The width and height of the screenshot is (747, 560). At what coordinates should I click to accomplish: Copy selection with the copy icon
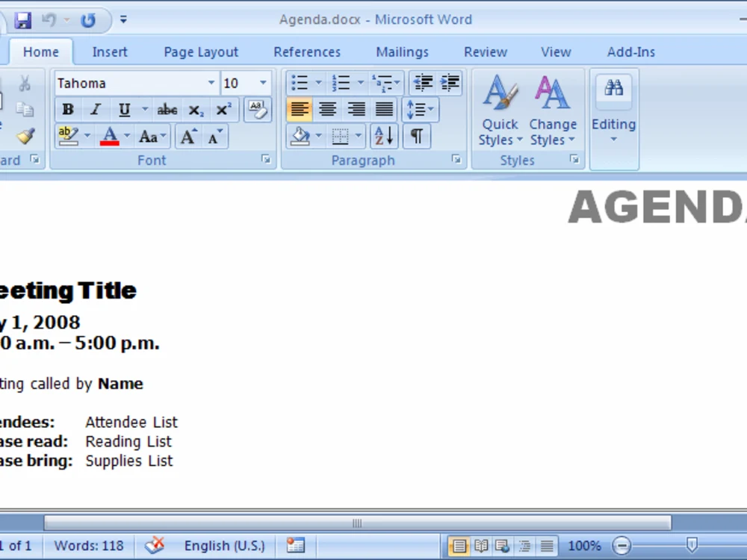click(25, 110)
